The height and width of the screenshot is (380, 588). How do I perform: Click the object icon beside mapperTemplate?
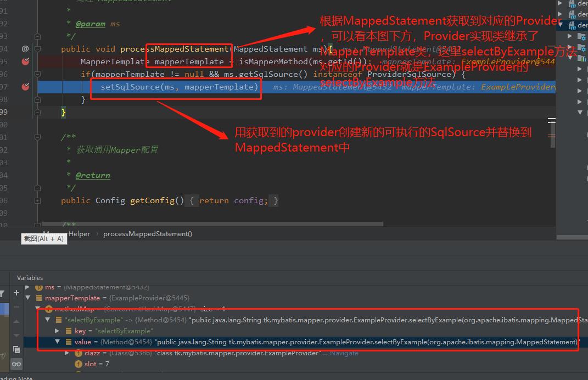pos(39,298)
